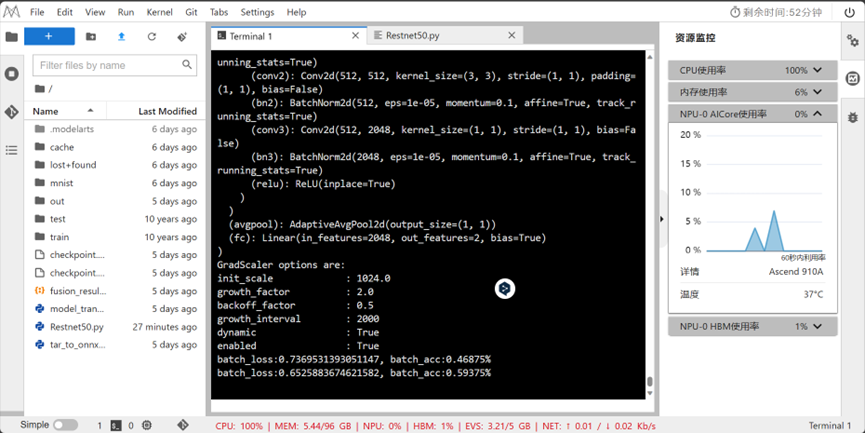Image resolution: width=865 pixels, height=433 pixels.
Task: Open the Git sidebar panel
Action: 12,111
